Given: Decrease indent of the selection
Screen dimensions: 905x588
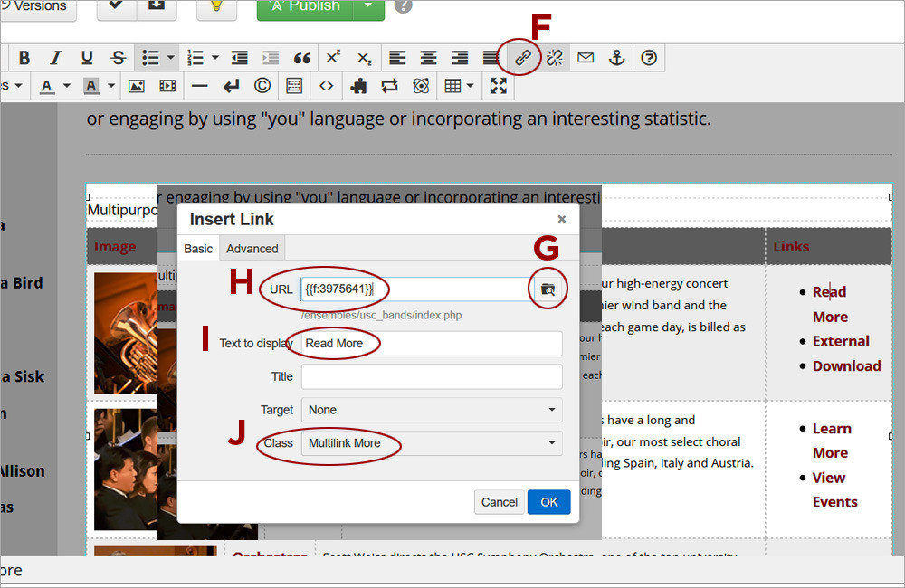Looking at the screenshot, I should coord(240,58).
